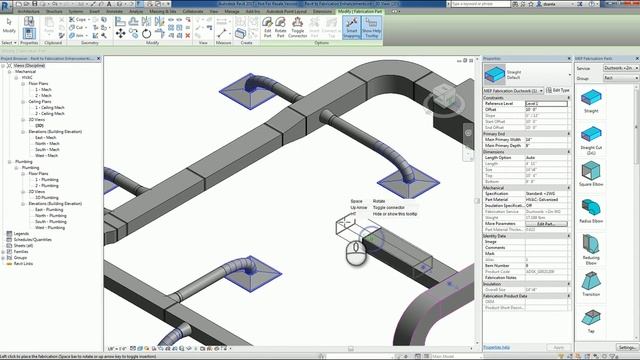The image size is (640, 360).
Task: Collapse the Constraints section in Properties
Action: (569, 98)
